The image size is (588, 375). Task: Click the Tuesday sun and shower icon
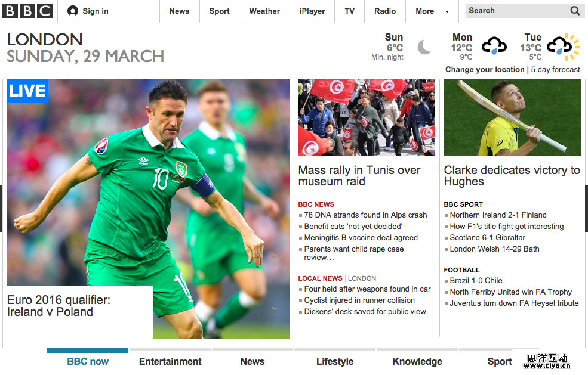click(563, 47)
